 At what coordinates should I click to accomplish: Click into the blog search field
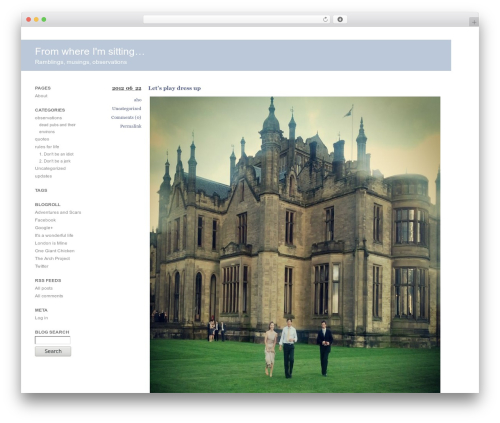pos(53,340)
